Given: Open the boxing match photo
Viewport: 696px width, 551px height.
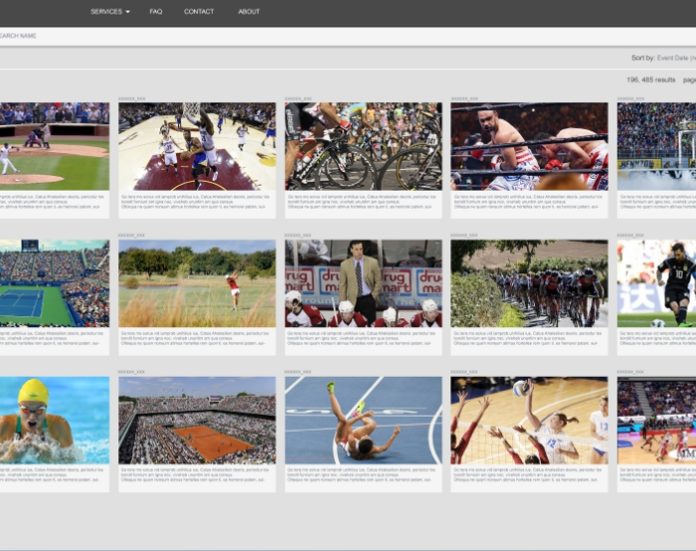Looking at the screenshot, I should click(x=529, y=146).
